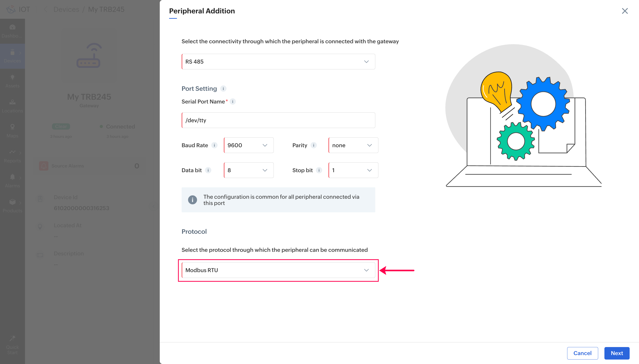Viewport: 639px width, 364px height.
Task: Click the Parity info icon
Action: tap(313, 145)
